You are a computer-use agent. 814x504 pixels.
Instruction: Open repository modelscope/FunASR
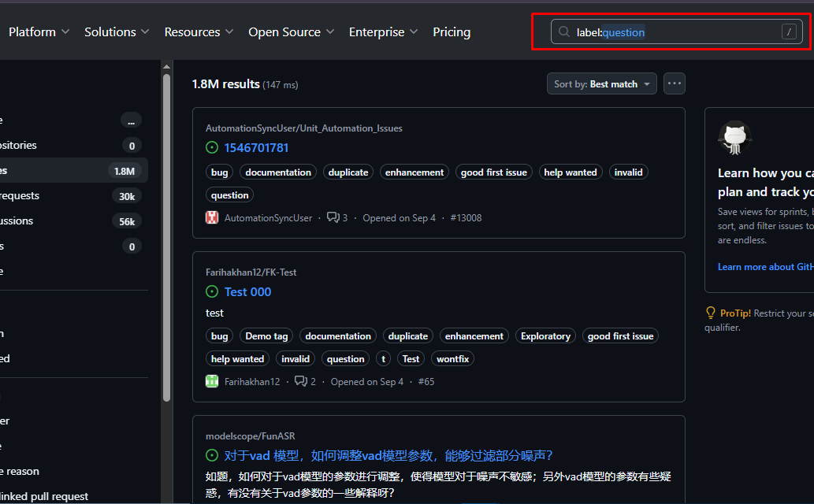(x=251, y=436)
